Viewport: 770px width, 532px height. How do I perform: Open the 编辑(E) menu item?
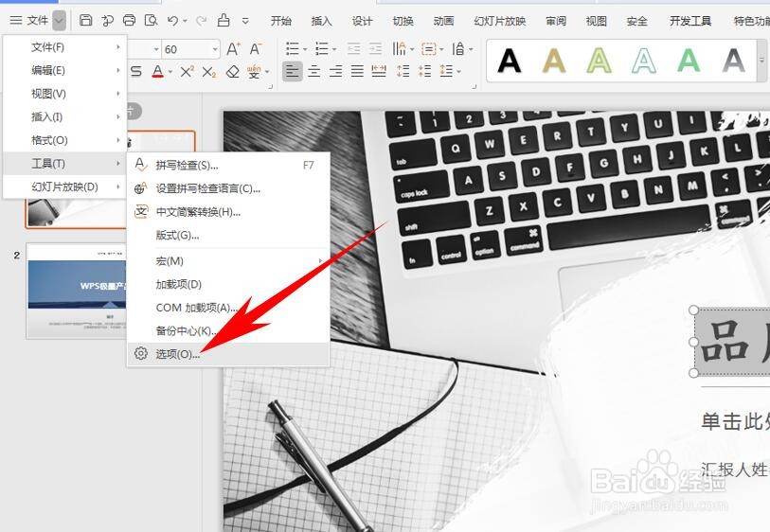click(64, 70)
